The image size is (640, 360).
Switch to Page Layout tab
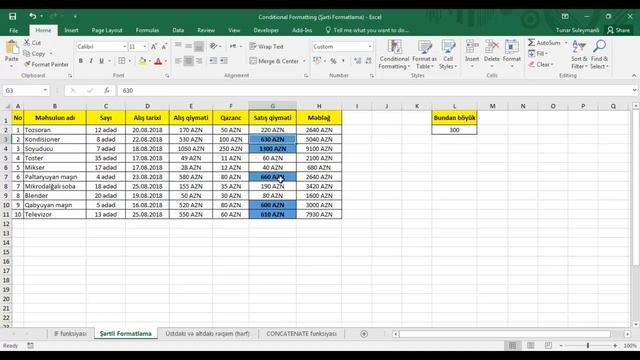(107, 30)
